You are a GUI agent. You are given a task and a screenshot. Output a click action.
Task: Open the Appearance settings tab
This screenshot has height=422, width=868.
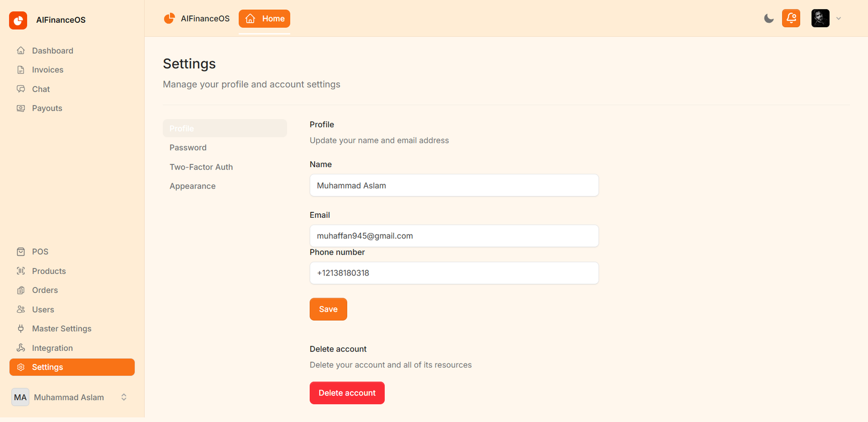pyautogui.click(x=225, y=186)
